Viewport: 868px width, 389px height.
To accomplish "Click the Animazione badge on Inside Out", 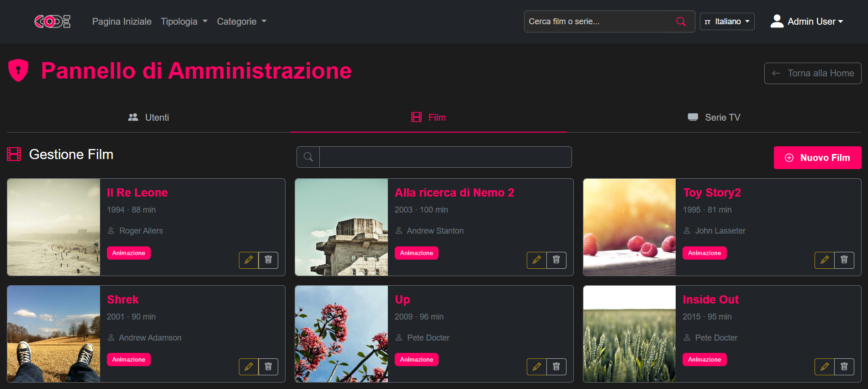I will tap(704, 359).
